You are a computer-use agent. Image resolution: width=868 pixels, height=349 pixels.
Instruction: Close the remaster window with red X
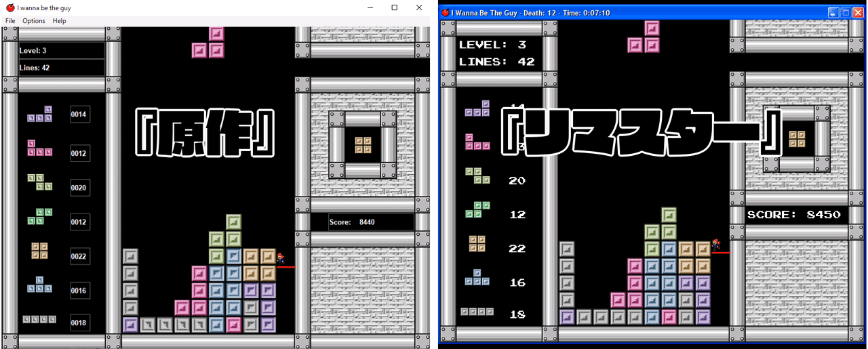[858, 13]
